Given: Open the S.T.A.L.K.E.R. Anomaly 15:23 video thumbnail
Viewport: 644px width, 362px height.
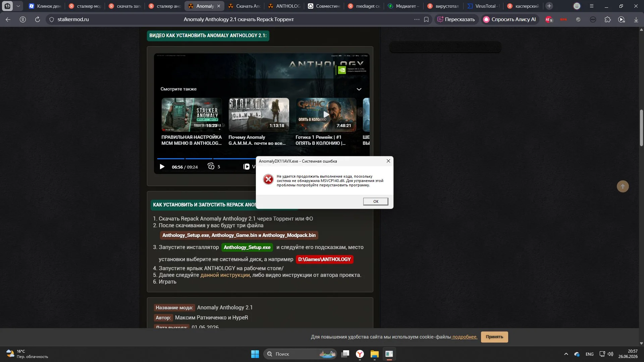Looking at the screenshot, I should coord(192,115).
